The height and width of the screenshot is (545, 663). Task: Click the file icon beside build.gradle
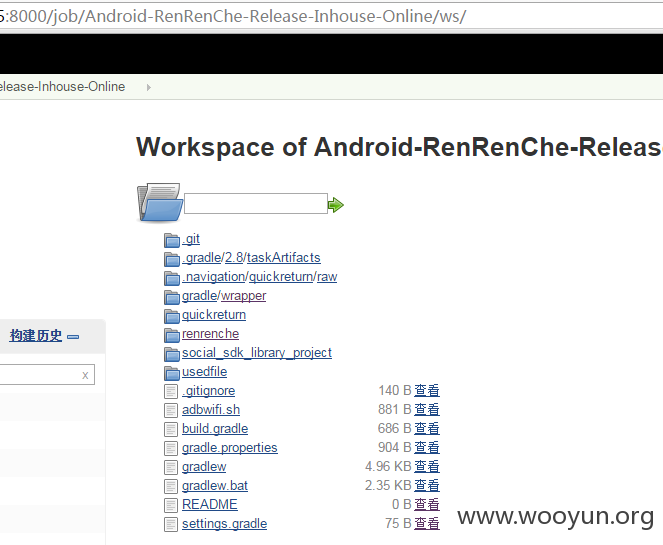pos(171,430)
